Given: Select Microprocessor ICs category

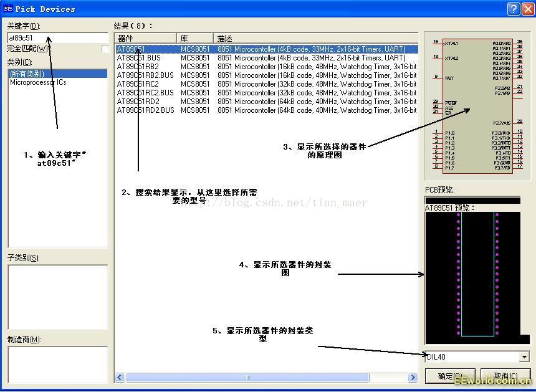Looking at the screenshot, I should click(38, 82).
